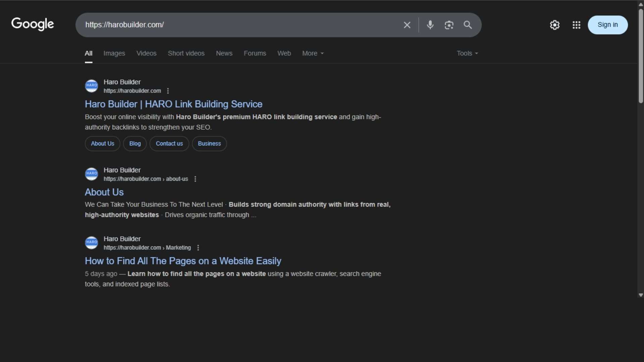Image resolution: width=644 pixels, height=362 pixels.
Task: Open search by image camera icon
Action: pos(449,25)
